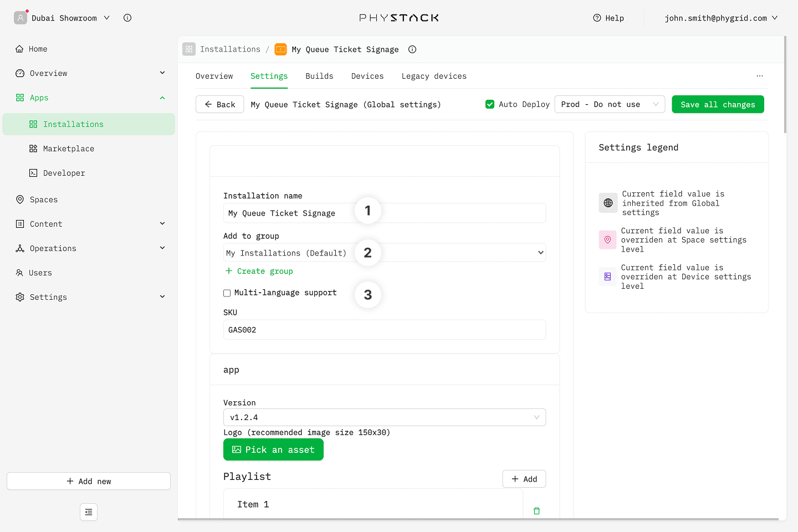Delete Playlist Item 1 with trash icon
The height and width of the screenshot is (532, 798).
point(536,511)
